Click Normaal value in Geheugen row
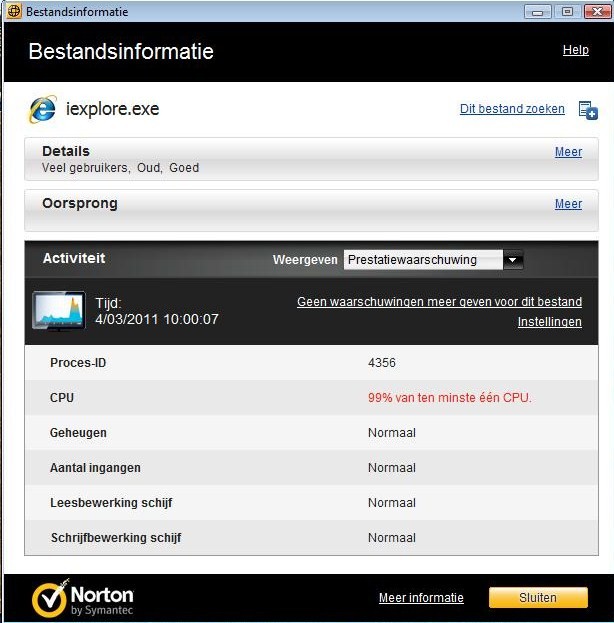 tap(392, 433)
